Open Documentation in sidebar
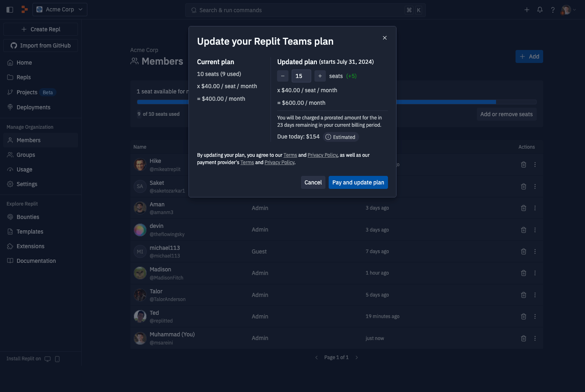The height and width of the screenshot is (392, 585). click(41, 261)
